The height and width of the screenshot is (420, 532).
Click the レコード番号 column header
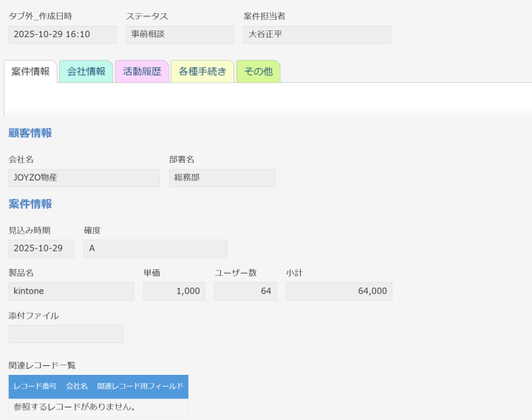[x=35, y=387]
